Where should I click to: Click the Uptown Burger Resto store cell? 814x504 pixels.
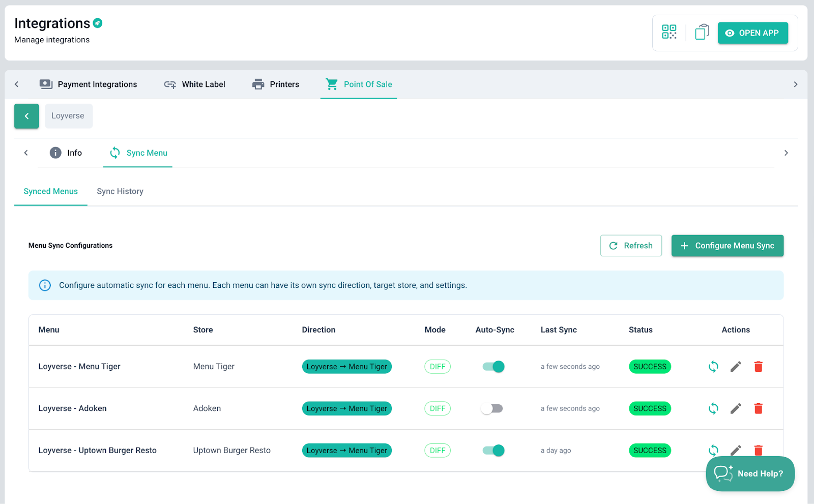[x=232, y=451]
